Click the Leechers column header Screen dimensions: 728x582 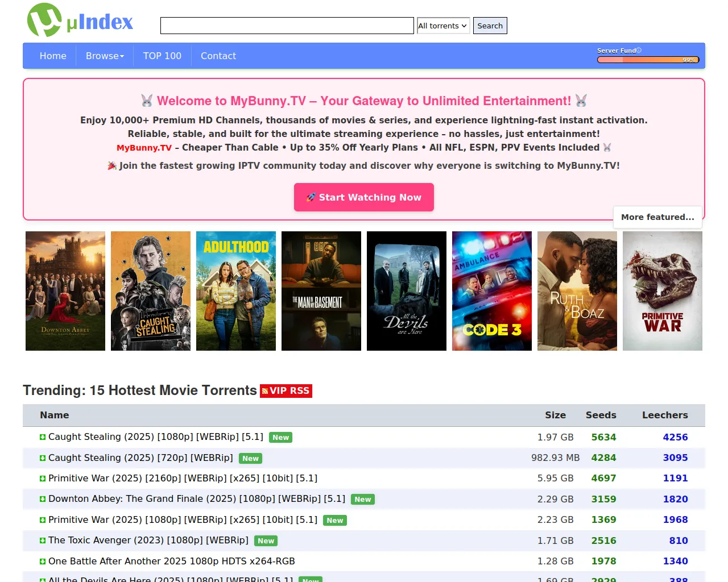click(x=665, y=415)
